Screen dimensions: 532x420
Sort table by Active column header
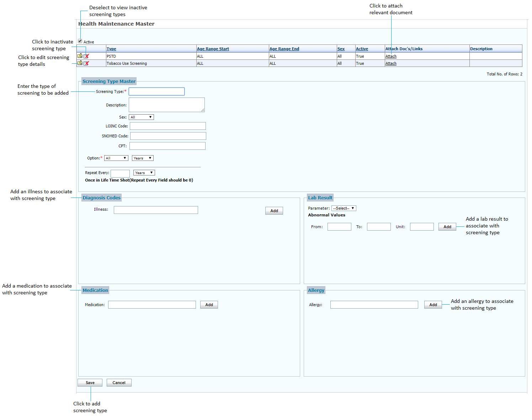point(362,49)
